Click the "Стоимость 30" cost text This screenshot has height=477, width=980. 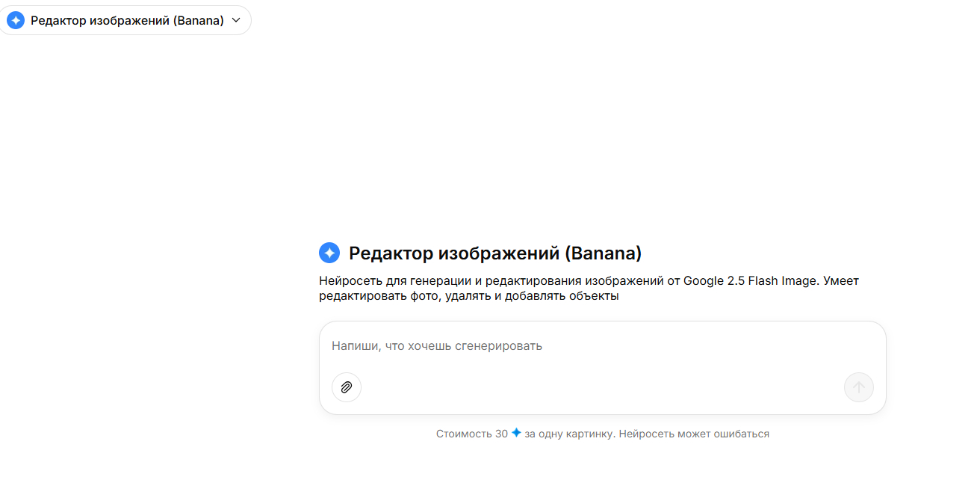(471, 434)
